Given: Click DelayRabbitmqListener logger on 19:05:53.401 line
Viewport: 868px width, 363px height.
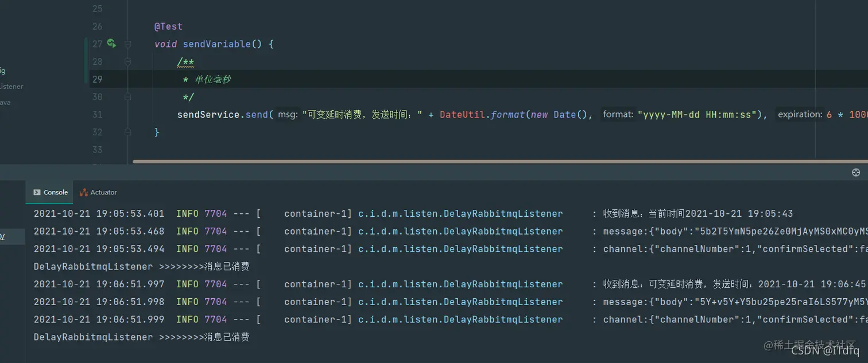Looking at the screenshot, I should tap(460, 214).
